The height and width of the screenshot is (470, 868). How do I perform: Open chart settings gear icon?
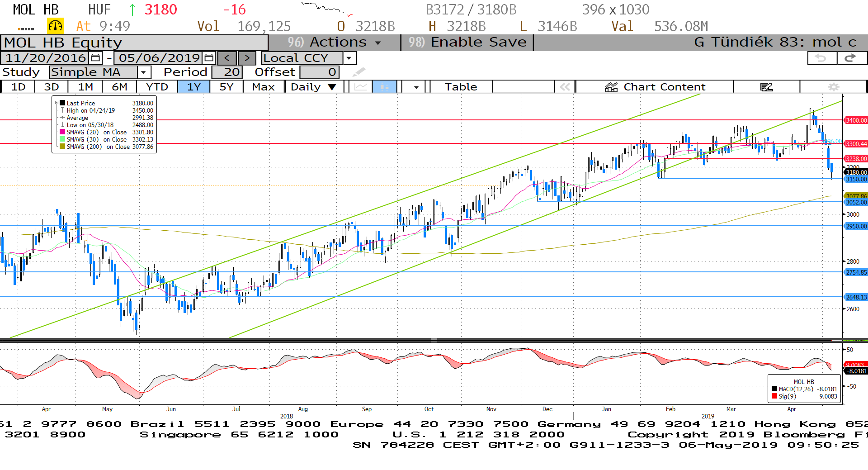tap(834, 87)
